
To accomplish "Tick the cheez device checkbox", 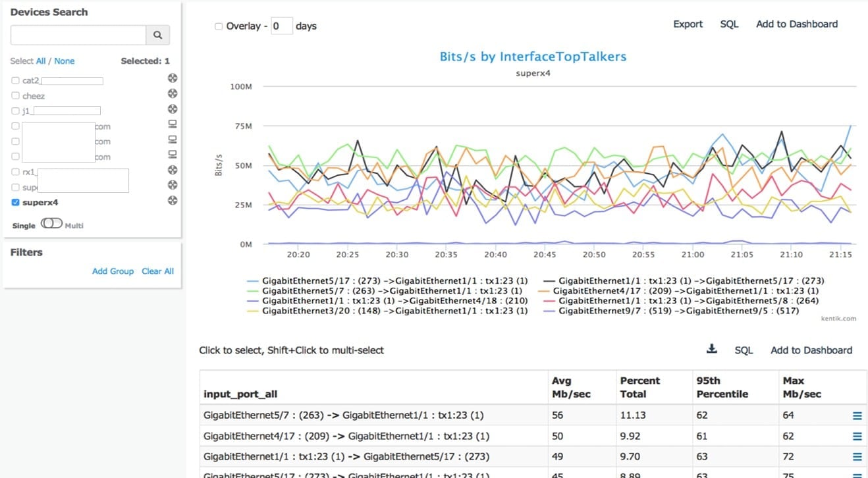I will tap(16, 95).
